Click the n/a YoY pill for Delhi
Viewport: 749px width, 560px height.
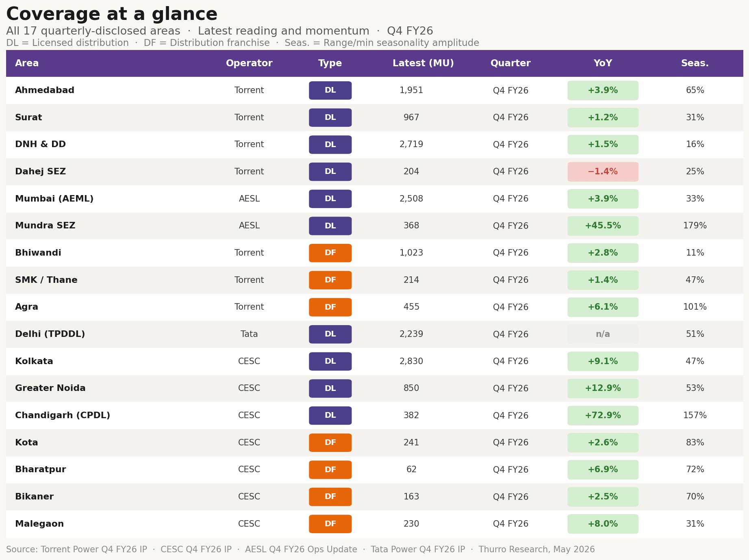pos(603,334)
